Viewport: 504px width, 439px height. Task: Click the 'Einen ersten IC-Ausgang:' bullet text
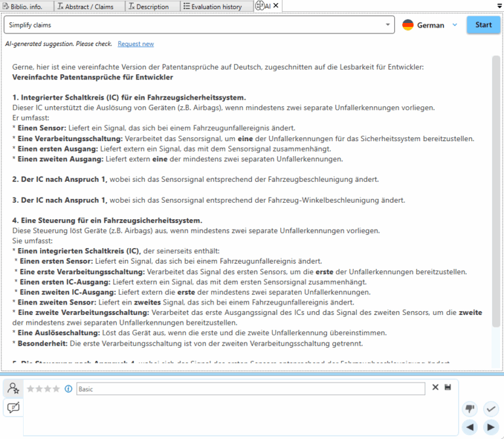(65, 282)
